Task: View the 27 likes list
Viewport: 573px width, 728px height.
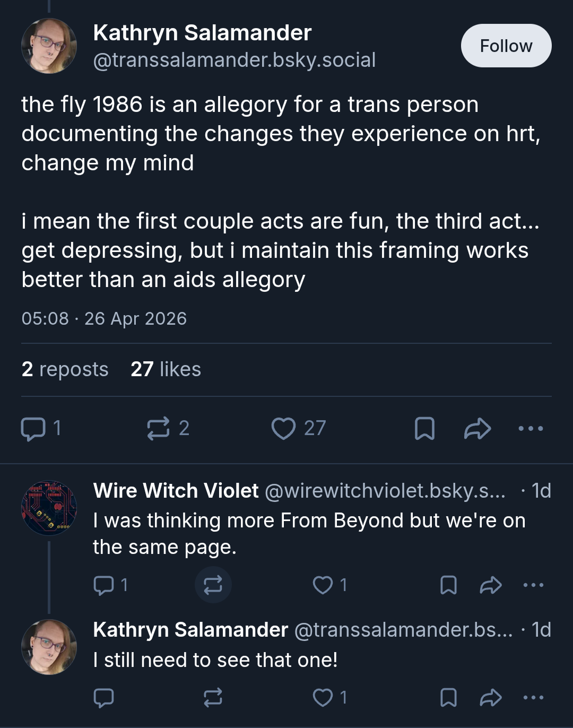Action: click(x=166, y=369)
